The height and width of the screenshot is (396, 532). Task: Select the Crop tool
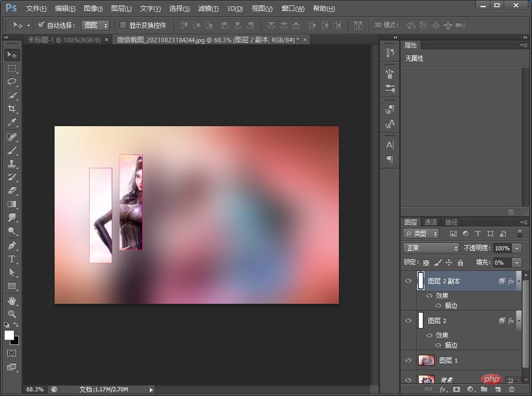(x=12, y=109)
